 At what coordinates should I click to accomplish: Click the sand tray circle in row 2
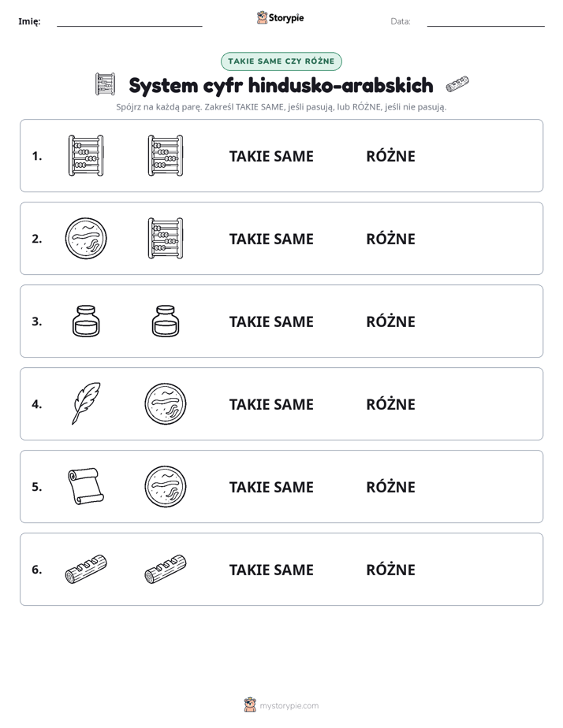86,238
